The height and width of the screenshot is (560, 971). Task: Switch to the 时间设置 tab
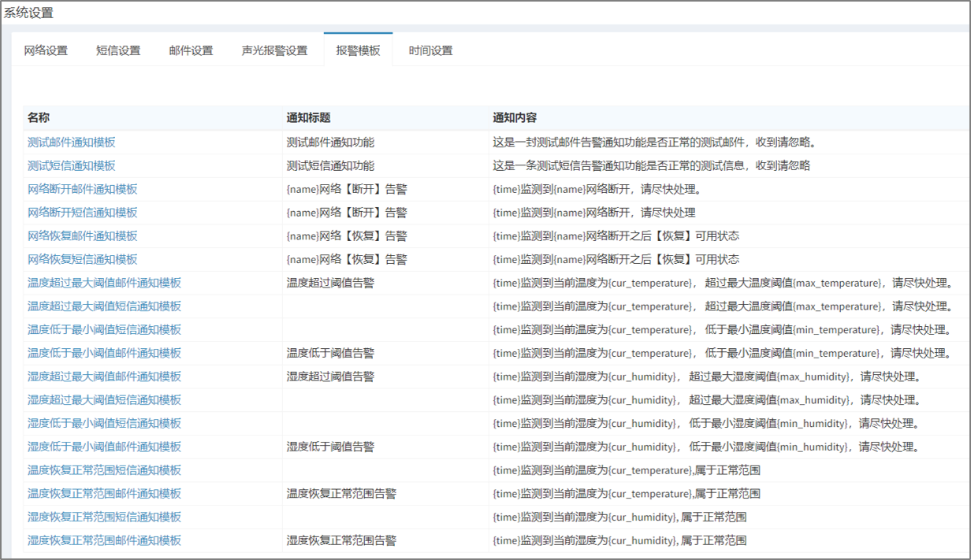[430, 50]
